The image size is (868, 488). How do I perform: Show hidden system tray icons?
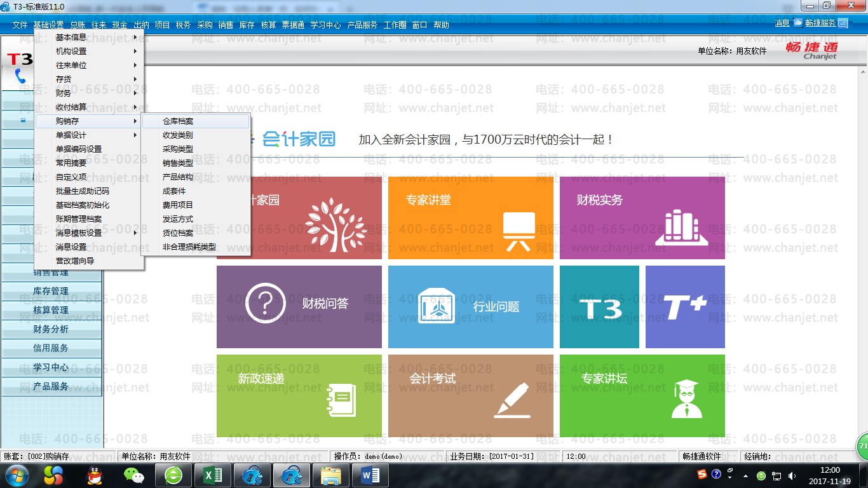[x=746, y=476]
